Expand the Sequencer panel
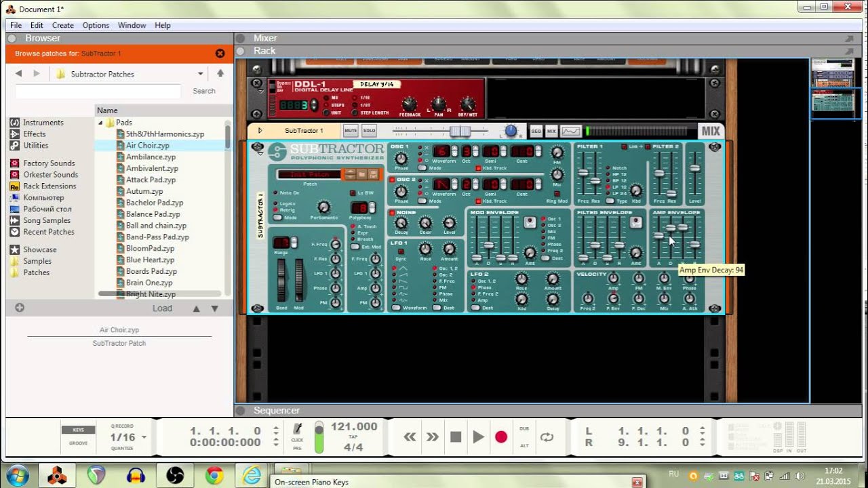Screen dimensions: 868x488 click(x=241, y=410)
